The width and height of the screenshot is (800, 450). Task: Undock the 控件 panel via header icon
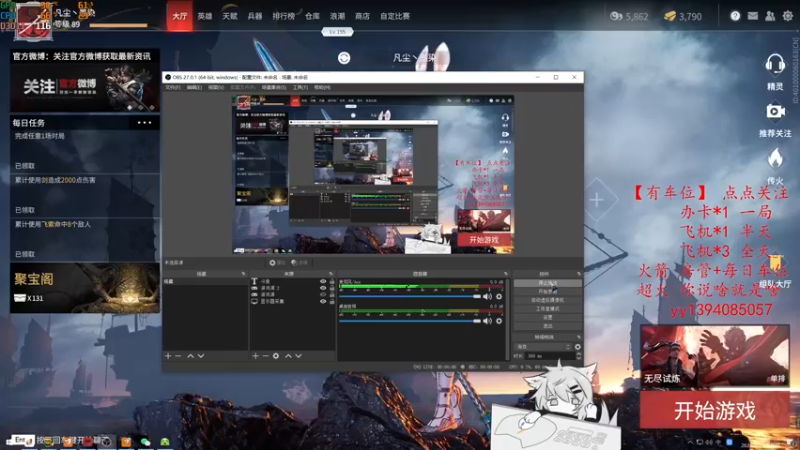(579, 274)
